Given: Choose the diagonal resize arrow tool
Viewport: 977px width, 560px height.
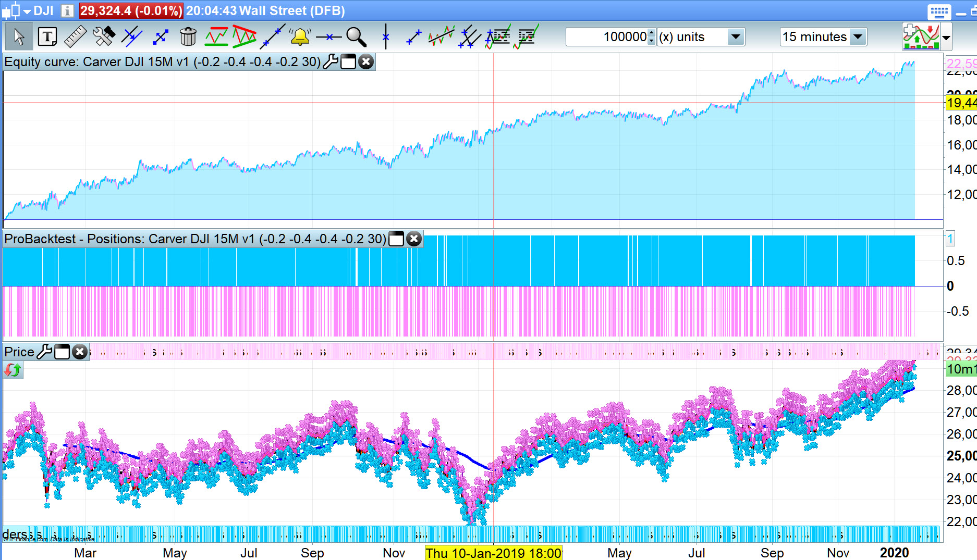Looking at the screenshot, I should [x=161, y=37].
